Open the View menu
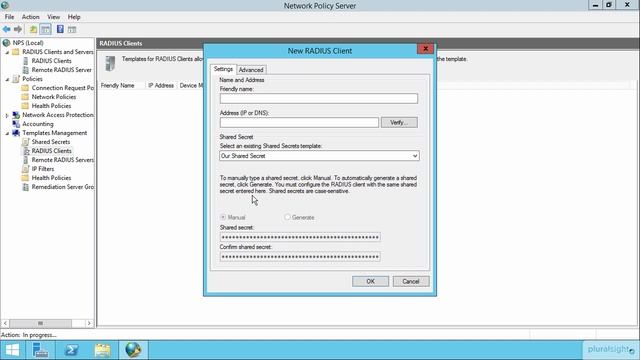The image size is (640, 360). tap(53, 17)
